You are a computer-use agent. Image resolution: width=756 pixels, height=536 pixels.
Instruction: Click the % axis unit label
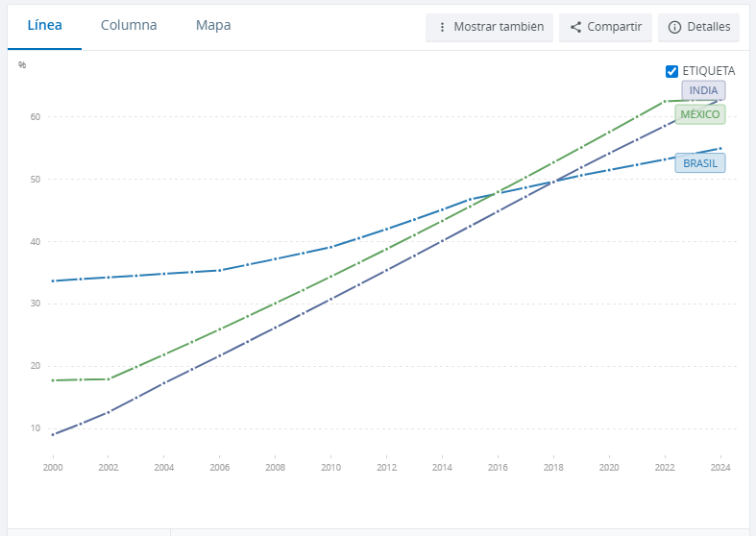[22, 65]
